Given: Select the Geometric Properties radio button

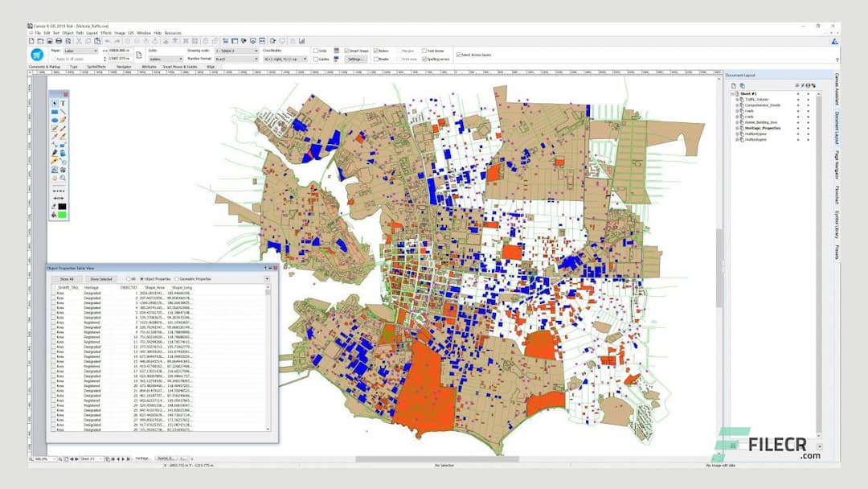Looking at the screenshot, I should 178,278.
